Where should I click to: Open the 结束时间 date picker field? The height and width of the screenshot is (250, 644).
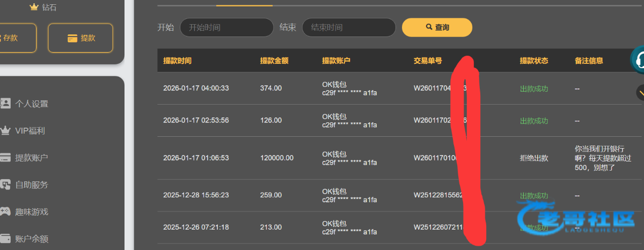pos(349,27)
